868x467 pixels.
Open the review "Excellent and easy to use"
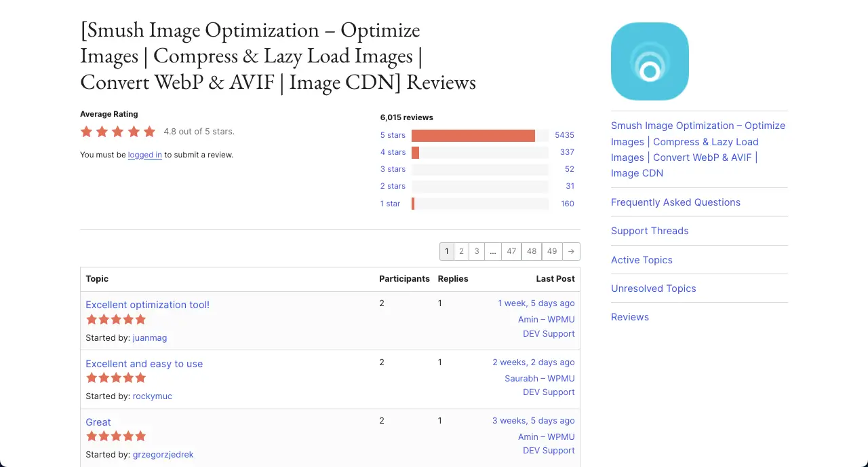144,364
